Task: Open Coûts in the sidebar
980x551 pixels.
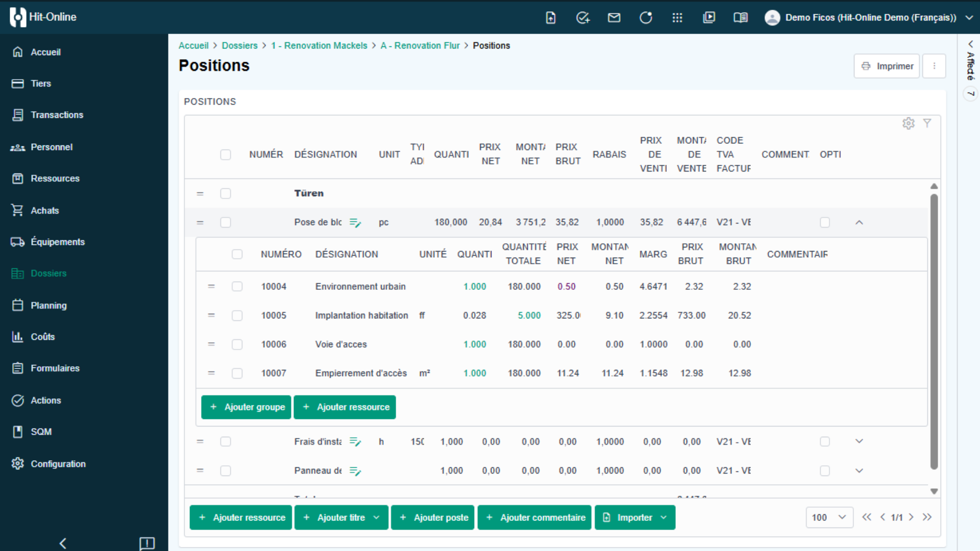Action: coord(42,337)
